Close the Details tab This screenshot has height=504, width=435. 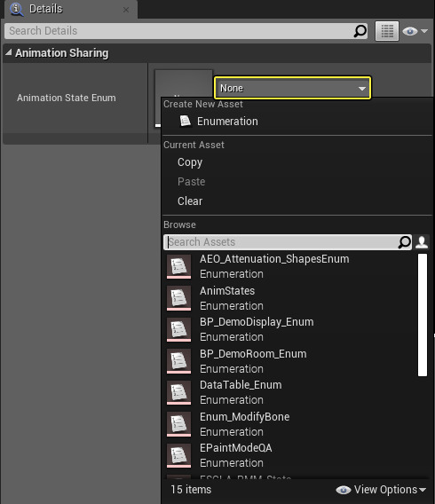coord(126,10)
